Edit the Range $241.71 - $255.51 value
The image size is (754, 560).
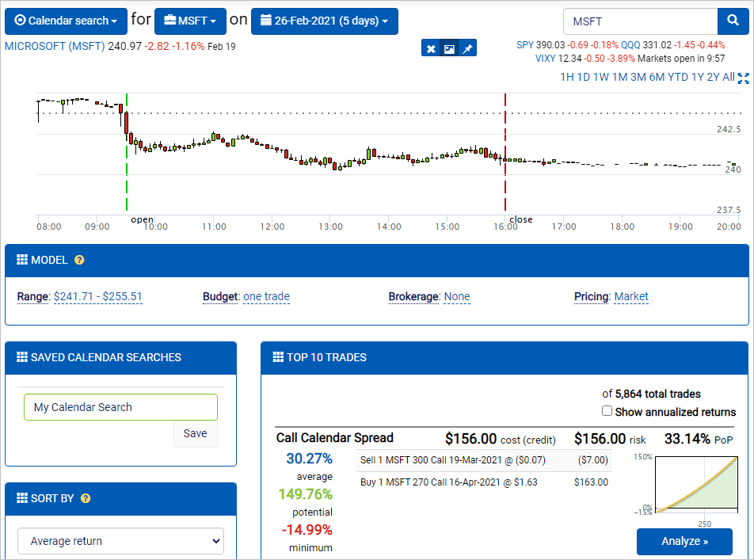98,297
